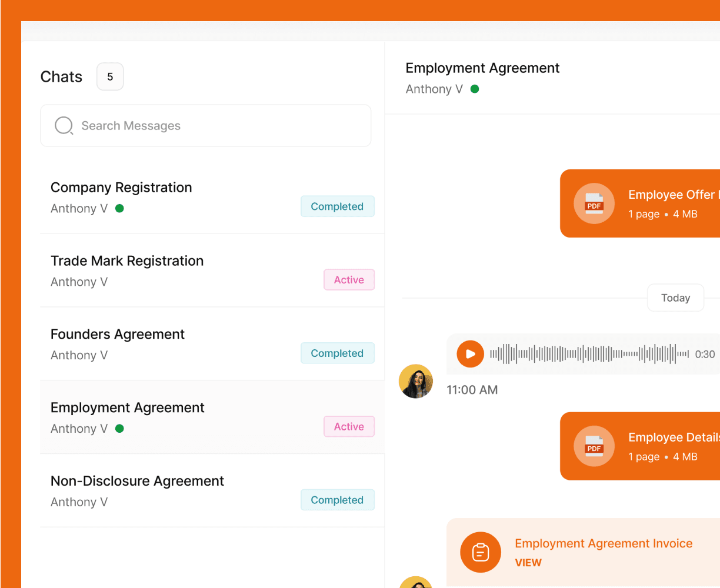Click the PDF icon on Employee Details file

[x=594, y=446]
